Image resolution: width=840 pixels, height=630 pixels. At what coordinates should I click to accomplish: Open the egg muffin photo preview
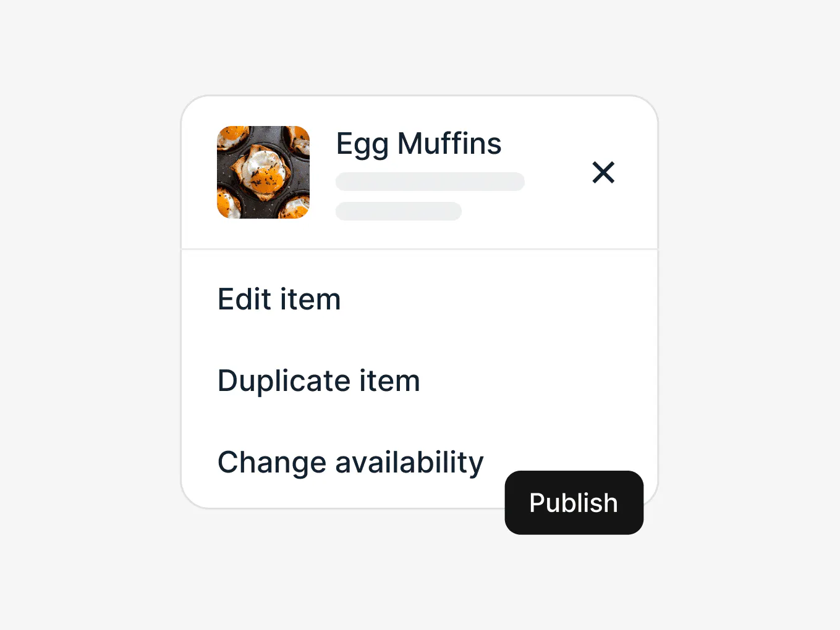point(263,172)
